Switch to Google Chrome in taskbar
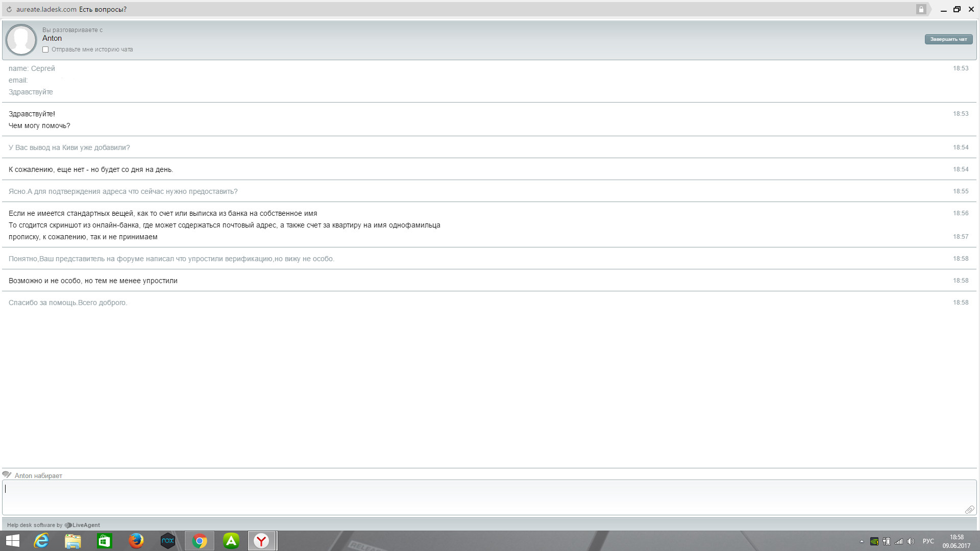The image size is (980, 551). [200, 541]
